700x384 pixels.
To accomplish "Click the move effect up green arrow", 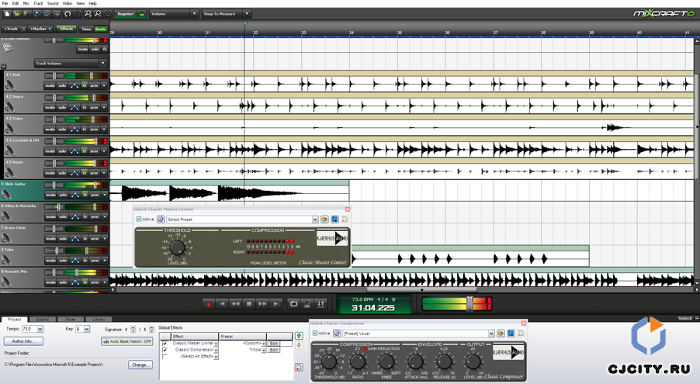I will pyautogui.click(x=299, y=336).
